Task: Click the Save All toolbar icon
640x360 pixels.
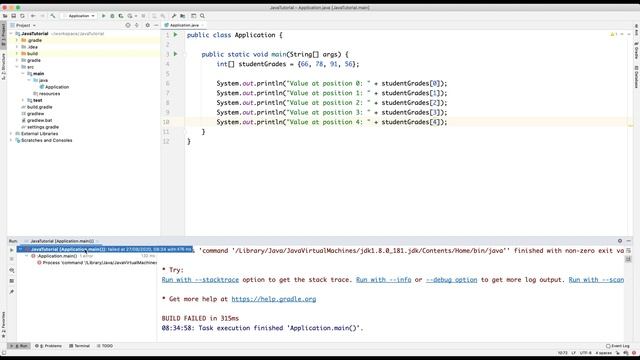Action: pos(13,16)
